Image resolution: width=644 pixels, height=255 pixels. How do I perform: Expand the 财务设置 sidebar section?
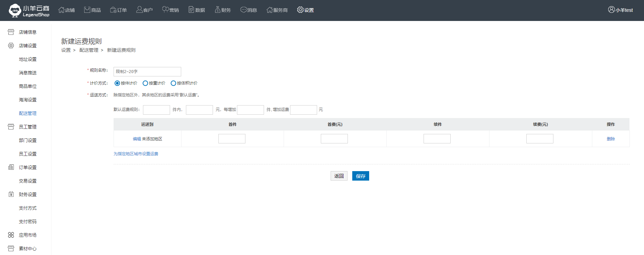point(27,194)
